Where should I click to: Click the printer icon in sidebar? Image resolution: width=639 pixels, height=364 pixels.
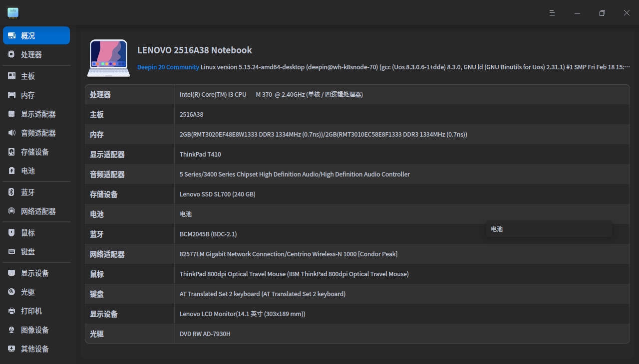[11, 311]
